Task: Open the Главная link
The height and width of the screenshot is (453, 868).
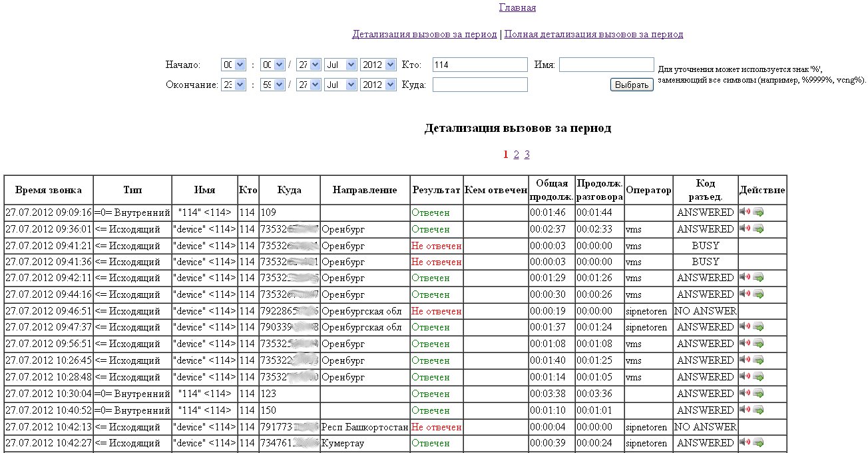Action: pyautogui.click(x=517, y=8)
